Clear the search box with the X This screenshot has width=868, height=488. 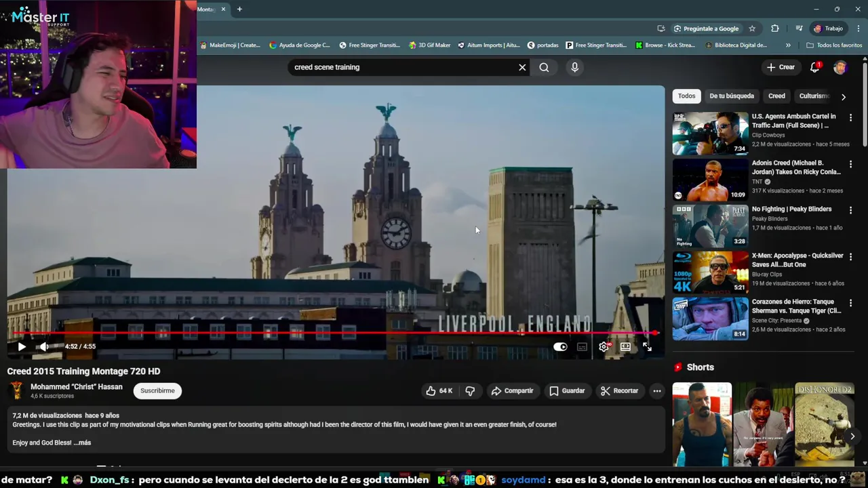(x=522, y=67)
